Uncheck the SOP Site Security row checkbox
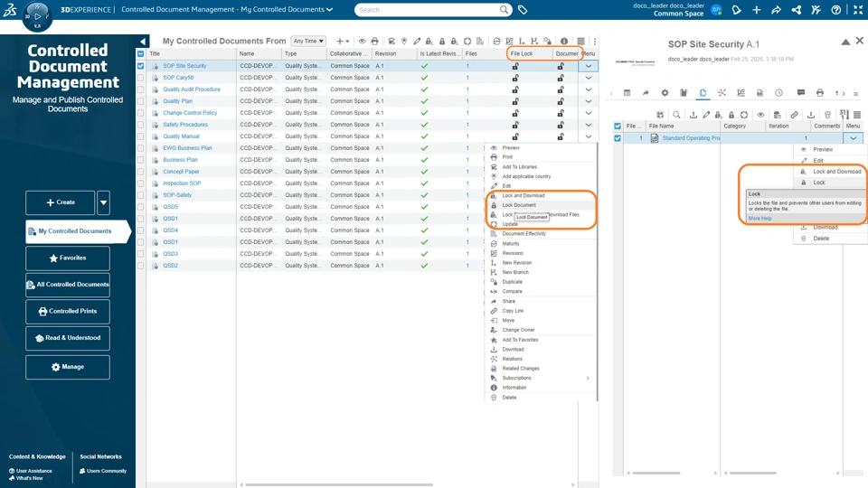The height and width of the screenshot is (488, 868). click(141, 66)
